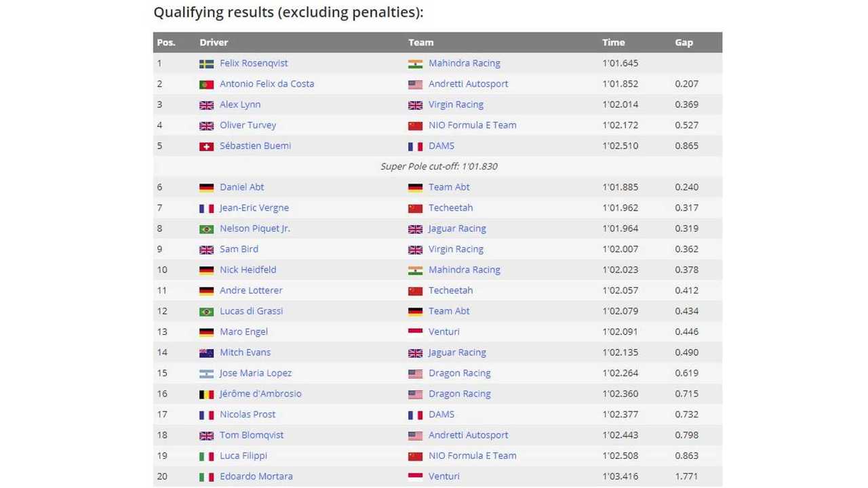This screenshot has height=488, width=868.
Task: Open the Edoardo Mortara driver link
Action: [x=256, y=476]
